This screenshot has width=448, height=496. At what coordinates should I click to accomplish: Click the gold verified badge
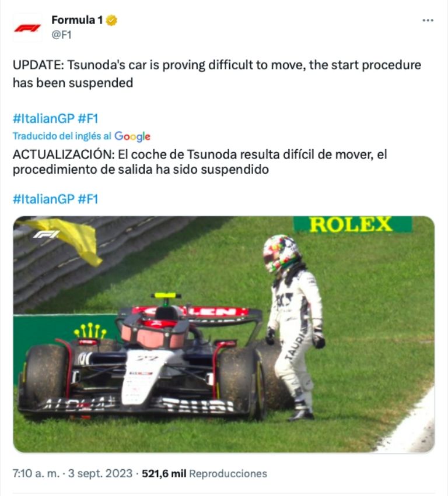click(111, 20)
